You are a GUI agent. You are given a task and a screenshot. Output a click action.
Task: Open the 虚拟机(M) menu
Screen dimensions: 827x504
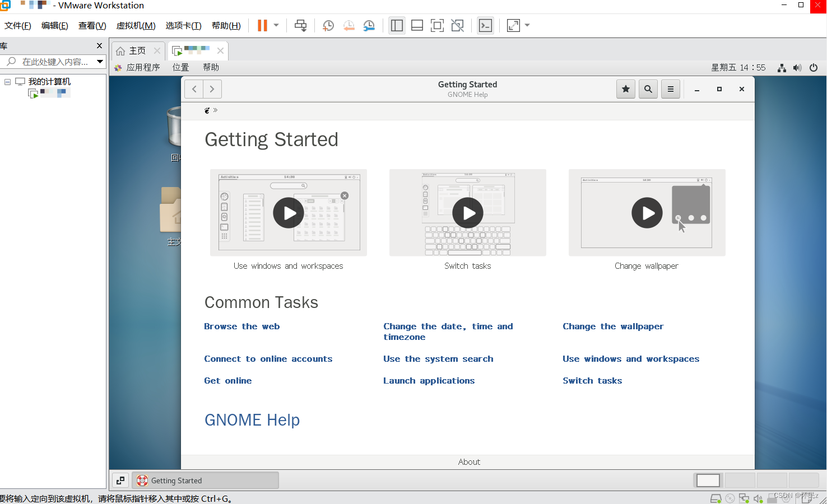(136, 26)
